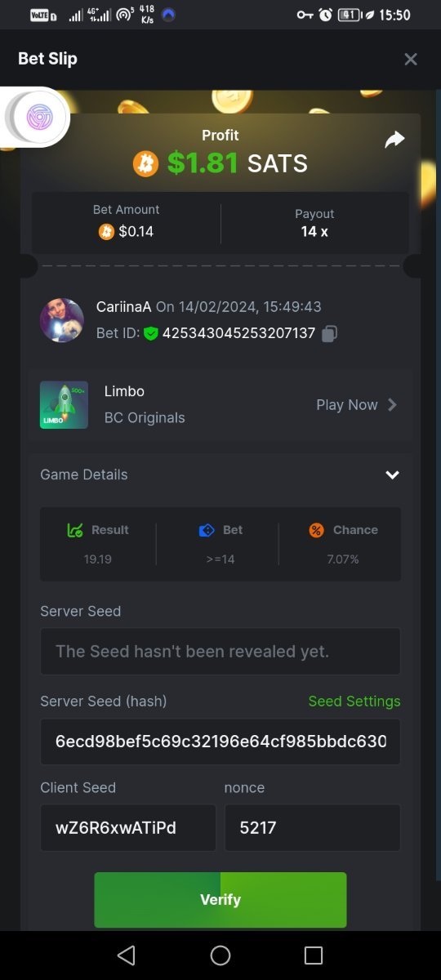Open CariinaA's profile avatar

(x=62, y=320)
